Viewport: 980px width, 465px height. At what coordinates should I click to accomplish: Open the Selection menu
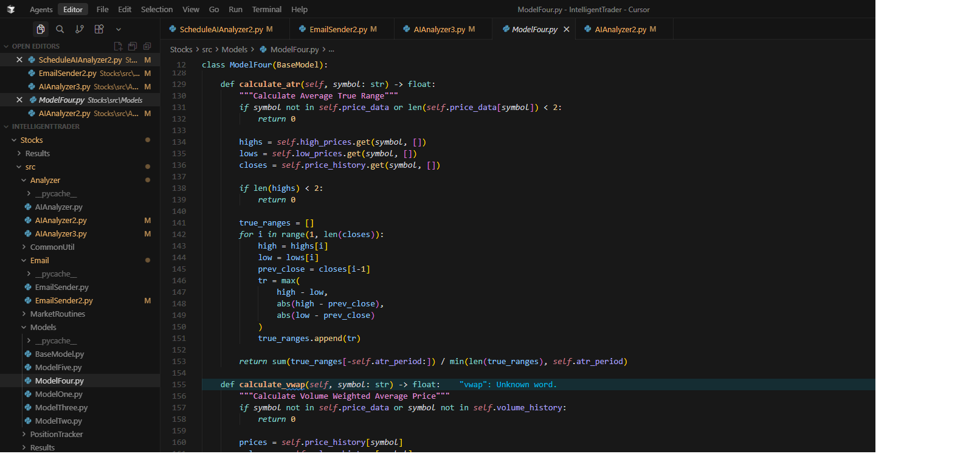pos(157,10)
